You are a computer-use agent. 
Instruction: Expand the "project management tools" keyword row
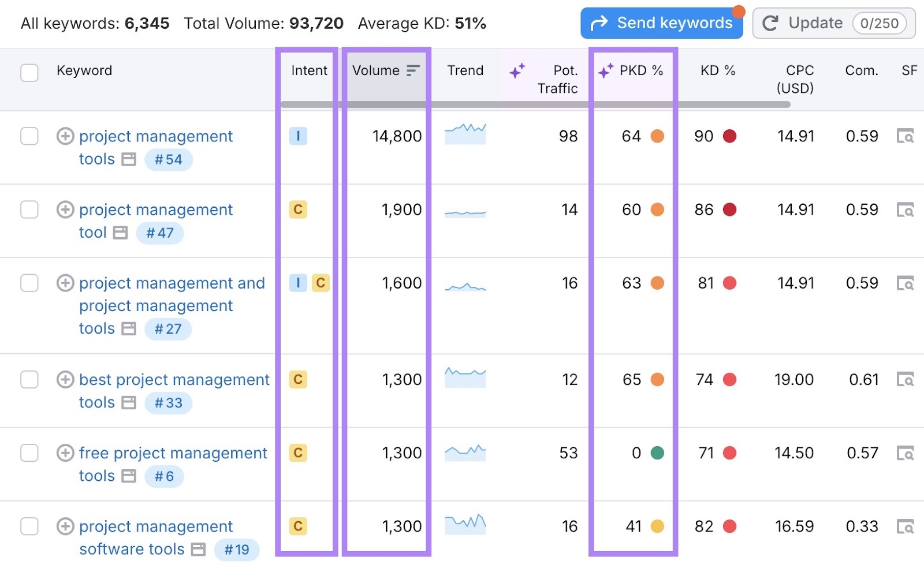coord(65,136)
